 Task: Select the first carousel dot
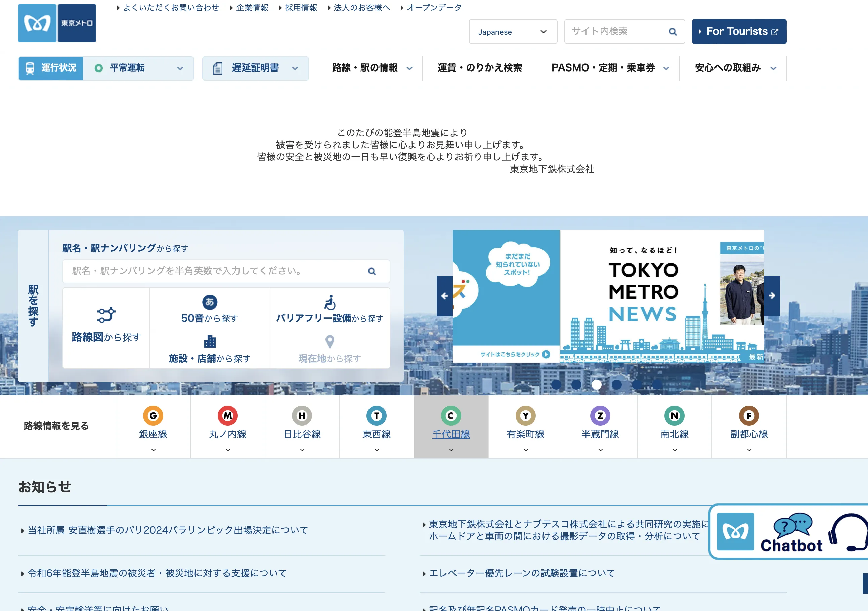pos(556,385)
